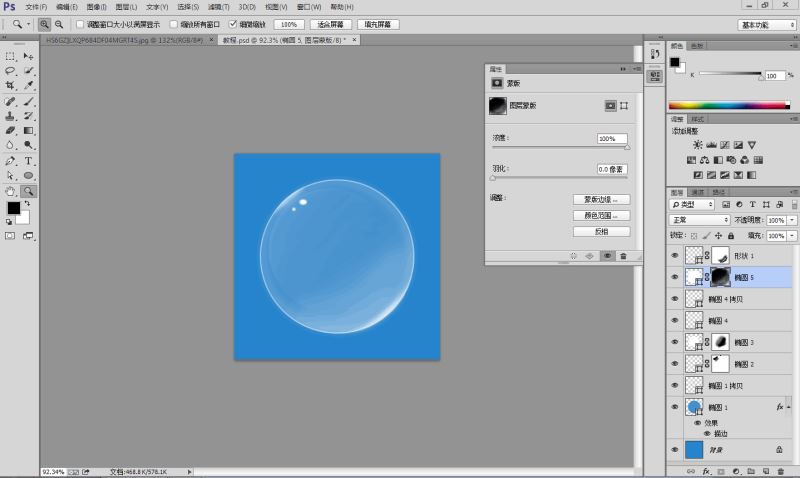Image resolution: width=800 pixels, height=478 pixels.
Task: Choose the Lasso tool
Action: (11, 71)
